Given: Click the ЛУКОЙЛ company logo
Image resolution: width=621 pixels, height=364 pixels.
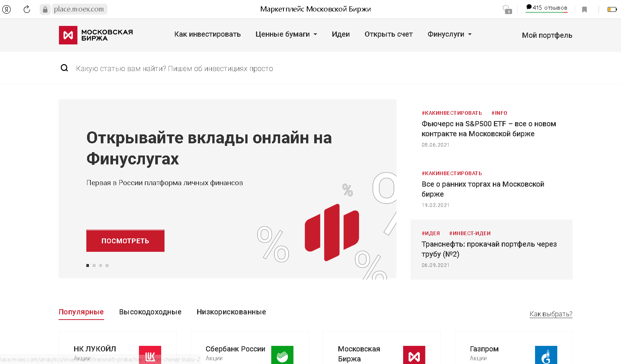Looking at the screenshot, I should [x=150, y=355].
